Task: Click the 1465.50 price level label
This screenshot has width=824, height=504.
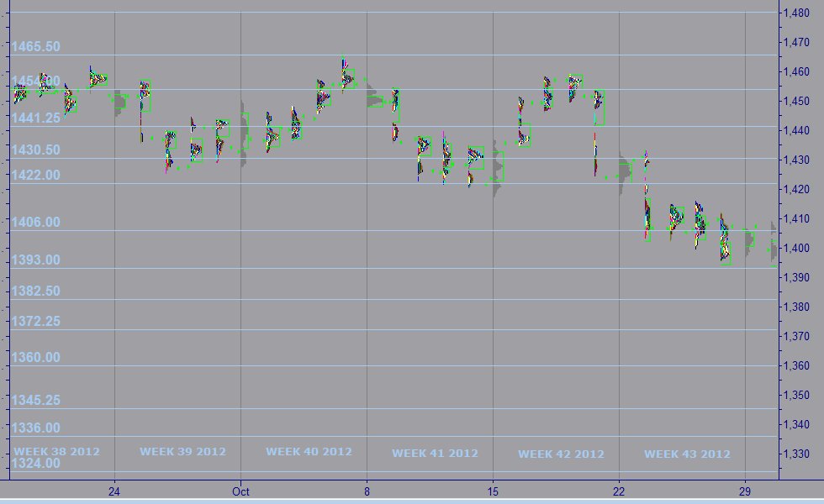Action: (x=35, y=46)
